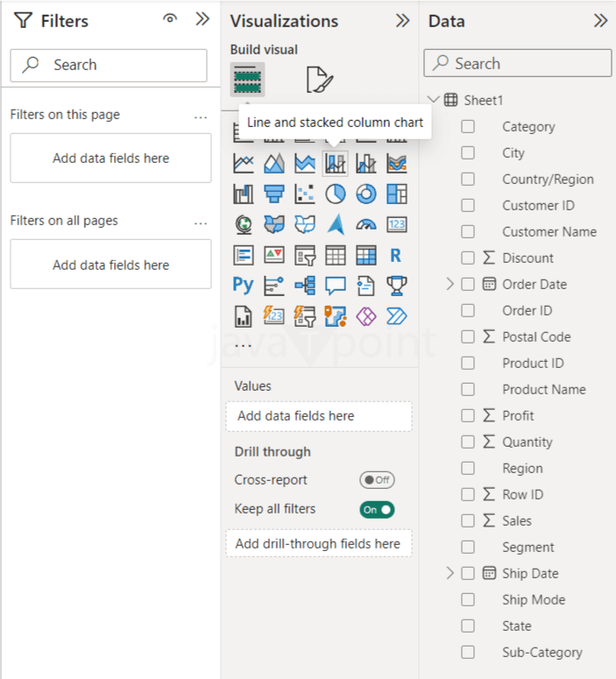This screenshot has width=616, height=679.
Task: Click the Values field well
Action: [319, 416]
